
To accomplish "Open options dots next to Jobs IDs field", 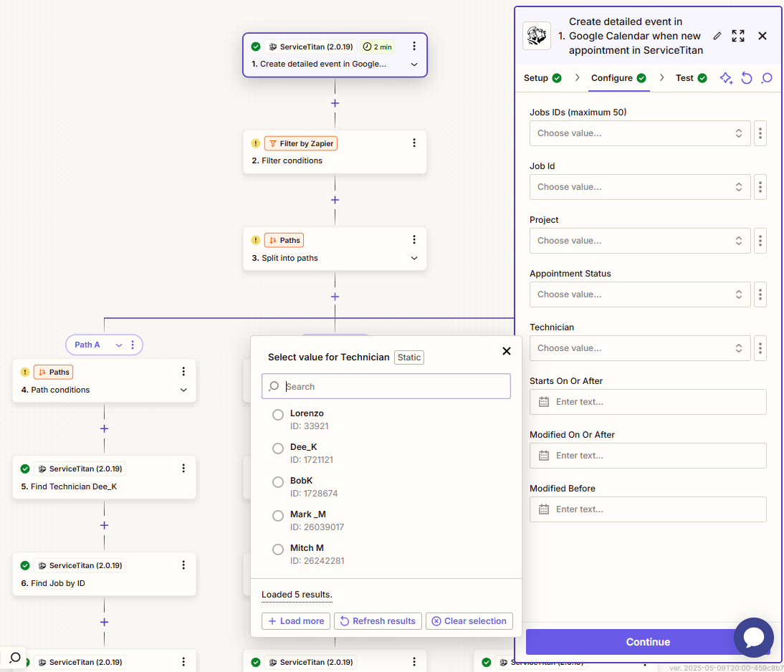I will (760, 133).
